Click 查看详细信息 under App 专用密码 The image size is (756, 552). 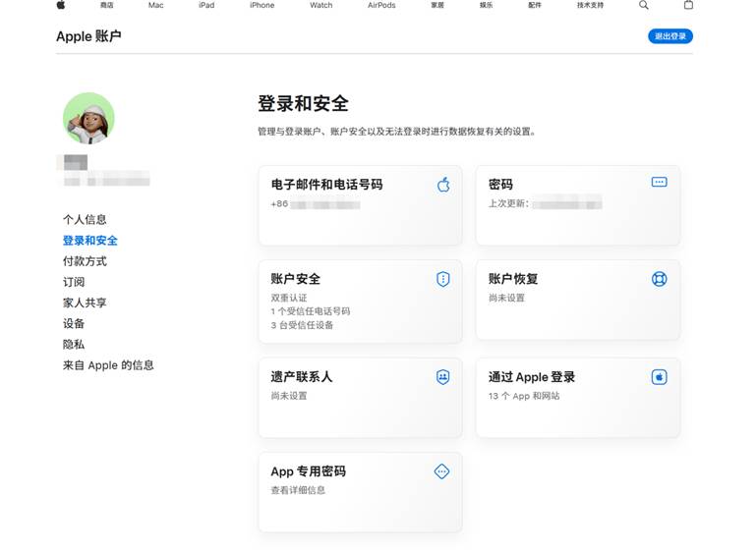tap(298, 490)
